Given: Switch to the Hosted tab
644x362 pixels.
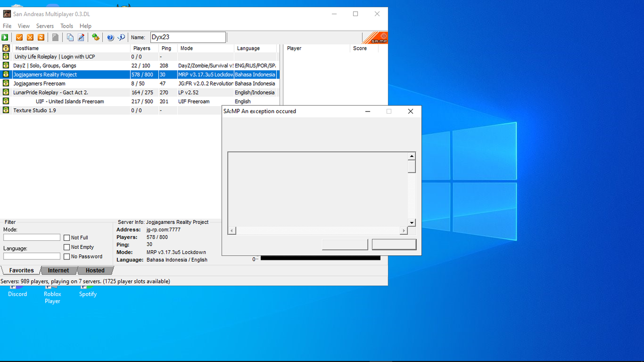Looking at the screenshot, I should [x=95, y=270].
